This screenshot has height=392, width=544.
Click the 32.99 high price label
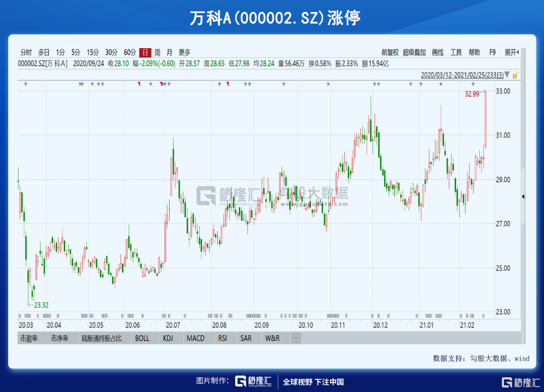click(472, 94)
